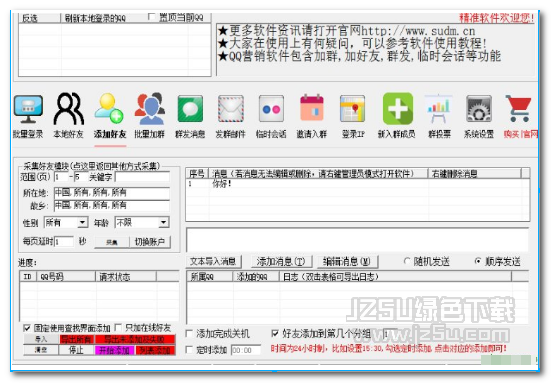Click the QQ号码 column header
Screen dimensions: 551x383
pyautogui.click(x=66, y=277)
